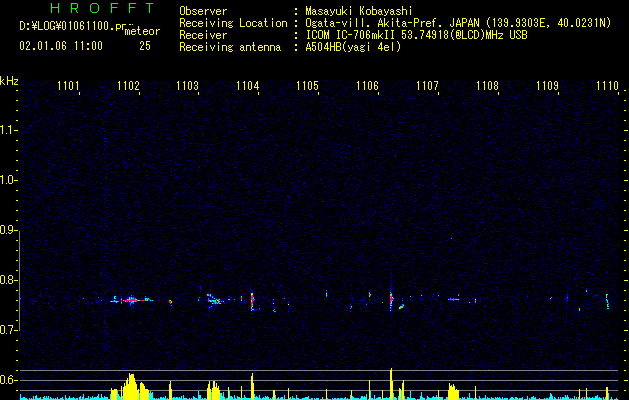Click the 'Receiving Location' label
The image size is (629, 400).
pyautogui.click(x=233, y=23)
